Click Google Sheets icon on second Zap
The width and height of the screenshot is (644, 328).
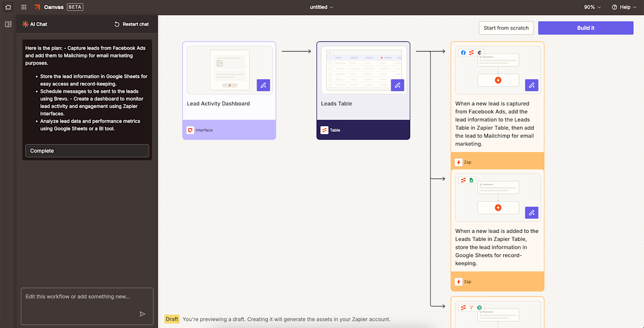pos(471,180)
